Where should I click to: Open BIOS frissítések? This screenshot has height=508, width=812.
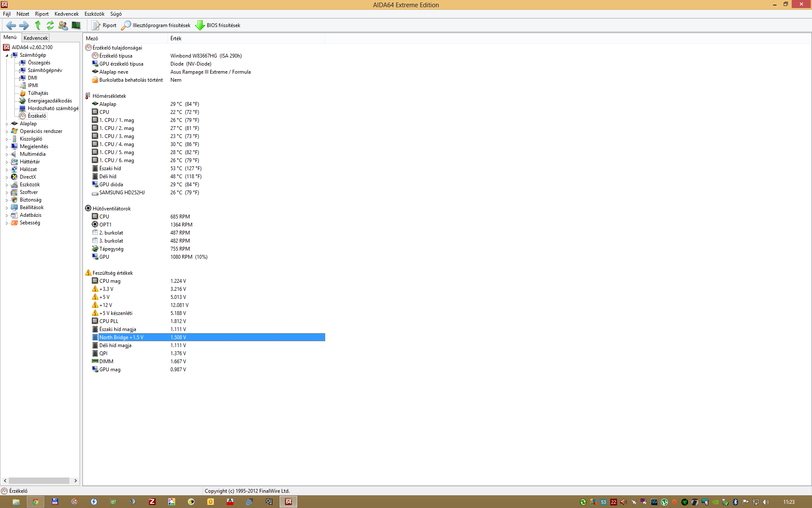click(218, 25)
